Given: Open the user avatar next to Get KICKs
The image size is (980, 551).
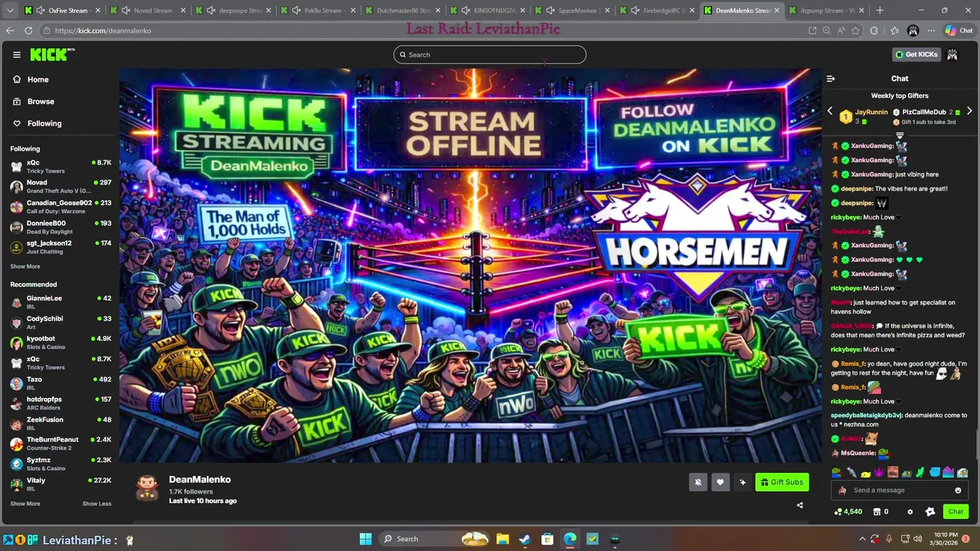Looking at the screenshot, I should point(952,54).
